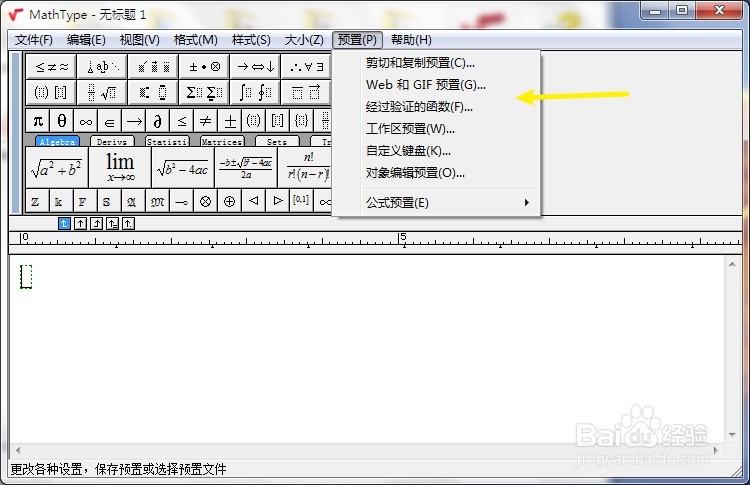Open the subscript and superscript templates palette

pos(154,92)
